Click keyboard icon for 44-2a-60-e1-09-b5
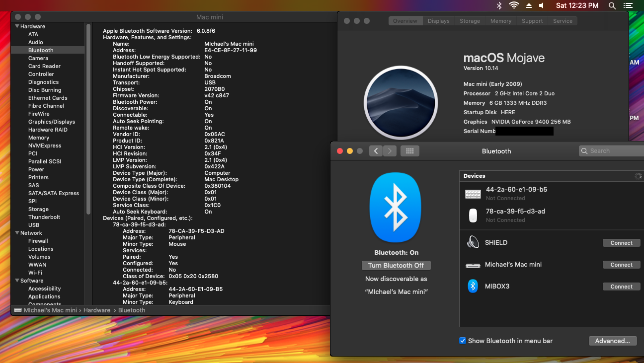 click(x=473, y=194)
